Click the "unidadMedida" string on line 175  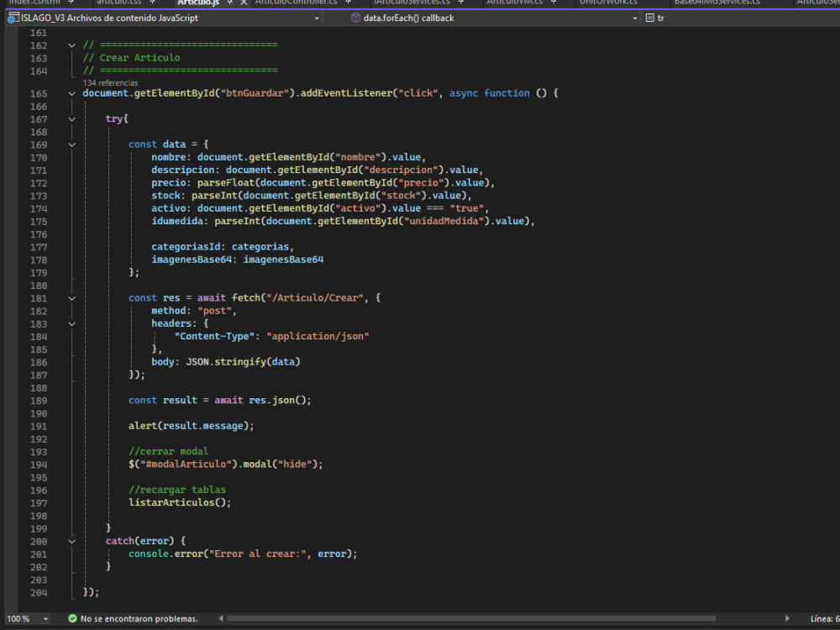pyautogui.click(x=444, y=221)
